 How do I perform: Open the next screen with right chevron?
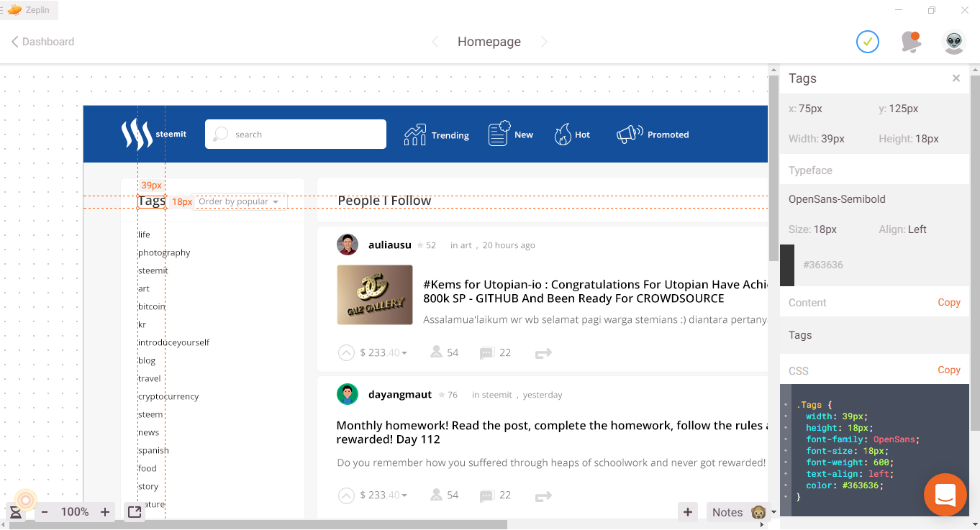coord(544,42)
